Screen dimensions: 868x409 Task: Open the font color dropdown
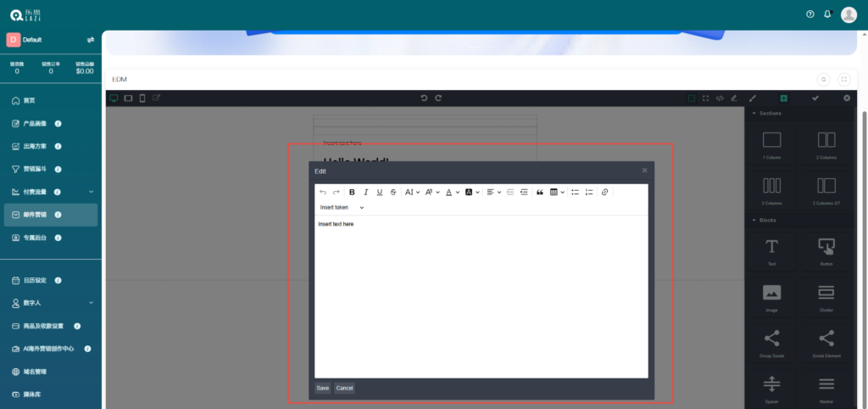[452, 193]
